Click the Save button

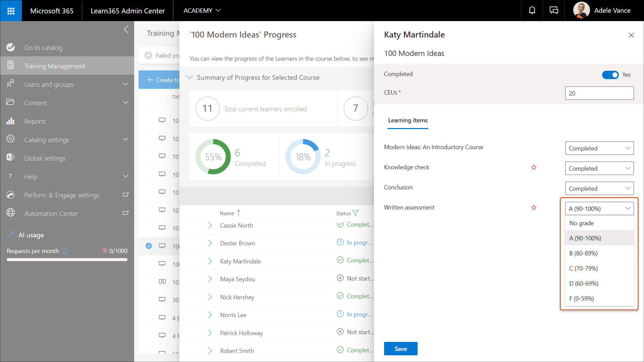pos(400,349)
